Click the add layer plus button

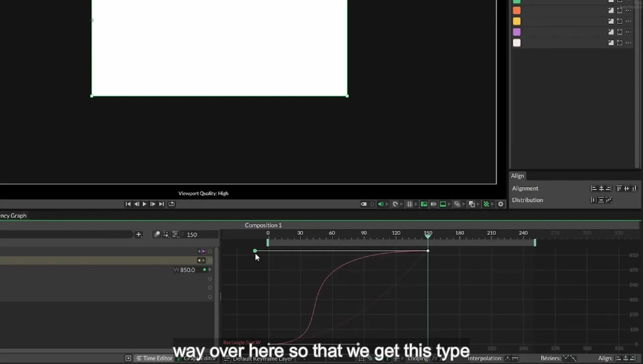pos(139,235)
